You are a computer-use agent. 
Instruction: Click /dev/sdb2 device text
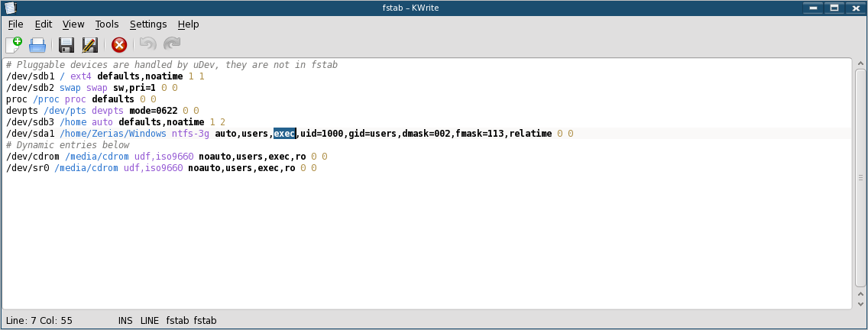point(30,88)
